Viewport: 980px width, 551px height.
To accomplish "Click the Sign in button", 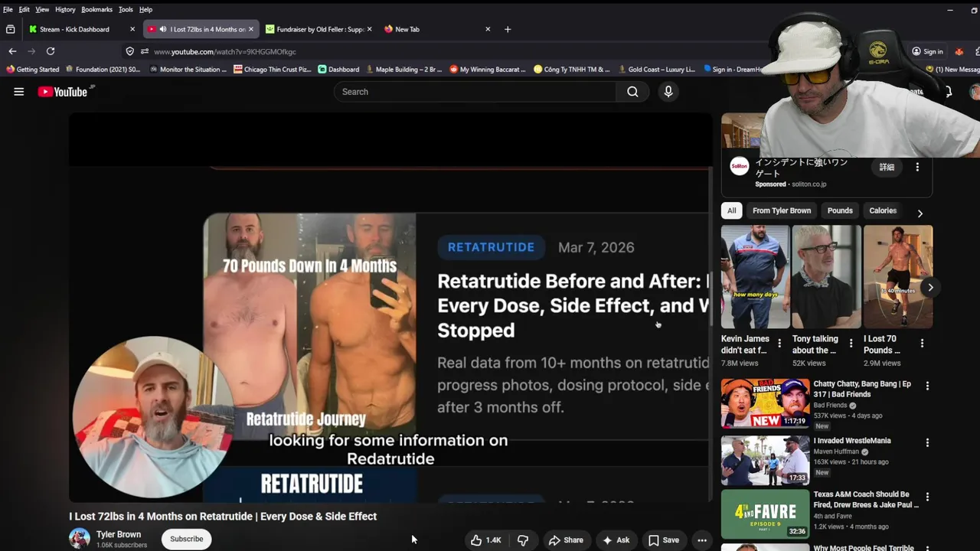I will pos(927,51).
